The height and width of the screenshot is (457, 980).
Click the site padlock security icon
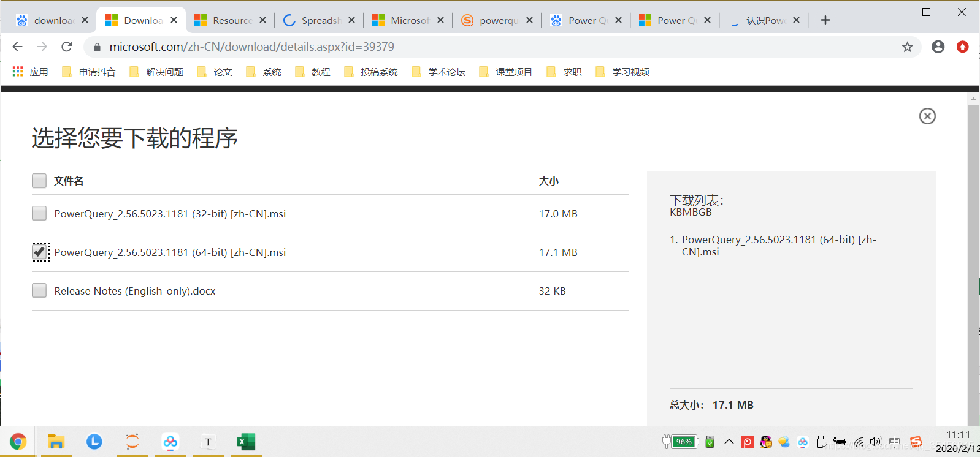pyautogui.click(x=97, y=47)
